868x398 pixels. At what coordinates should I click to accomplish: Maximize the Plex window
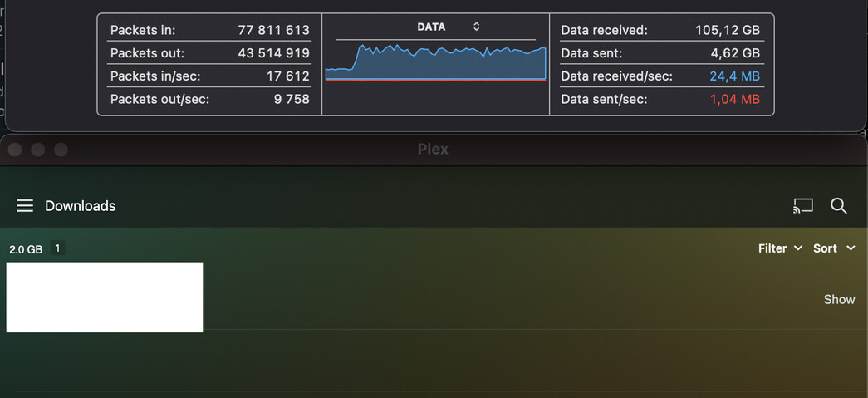[60, 150]
